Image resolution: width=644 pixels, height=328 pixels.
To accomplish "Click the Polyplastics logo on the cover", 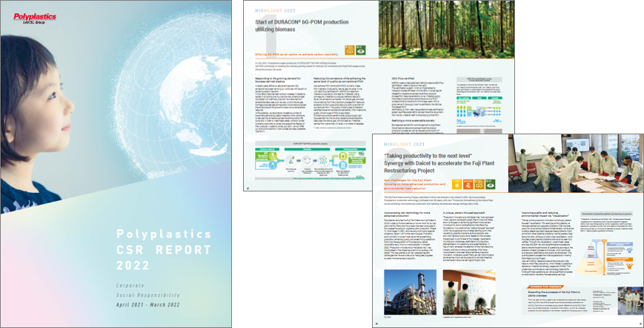I will 35,18.
